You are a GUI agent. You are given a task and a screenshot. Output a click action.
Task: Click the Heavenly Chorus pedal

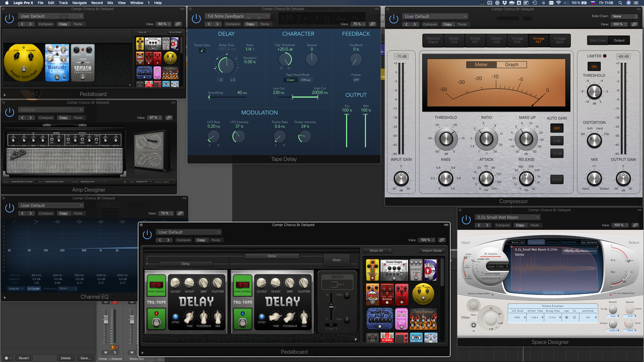point(57,62)
